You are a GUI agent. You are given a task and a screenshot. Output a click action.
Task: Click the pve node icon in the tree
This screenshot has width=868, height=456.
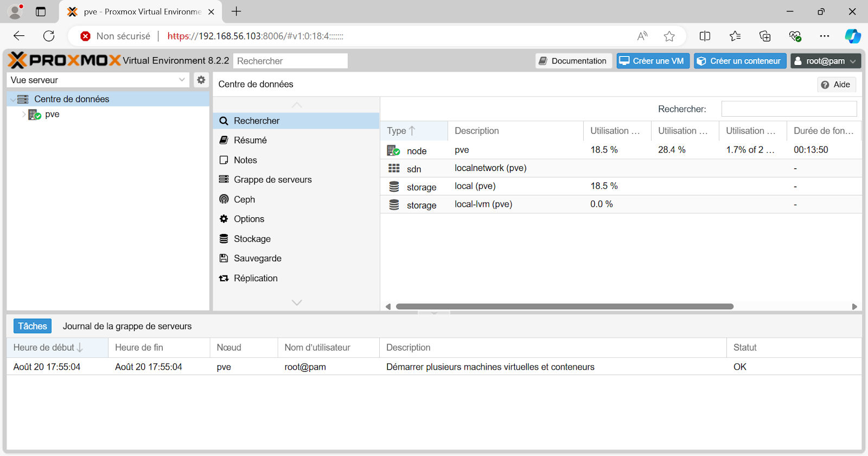(35, 115)
